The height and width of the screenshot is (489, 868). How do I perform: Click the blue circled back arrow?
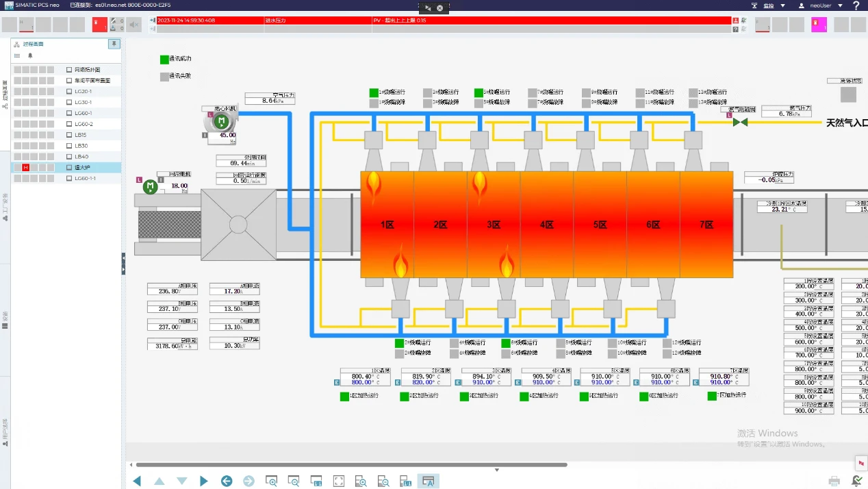[x=227, y=481]
